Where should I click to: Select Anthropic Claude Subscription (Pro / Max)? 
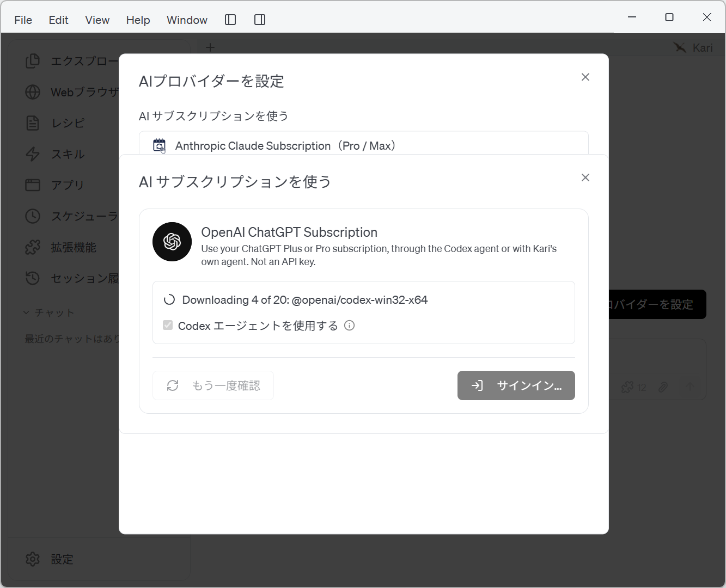click(364, 144)
